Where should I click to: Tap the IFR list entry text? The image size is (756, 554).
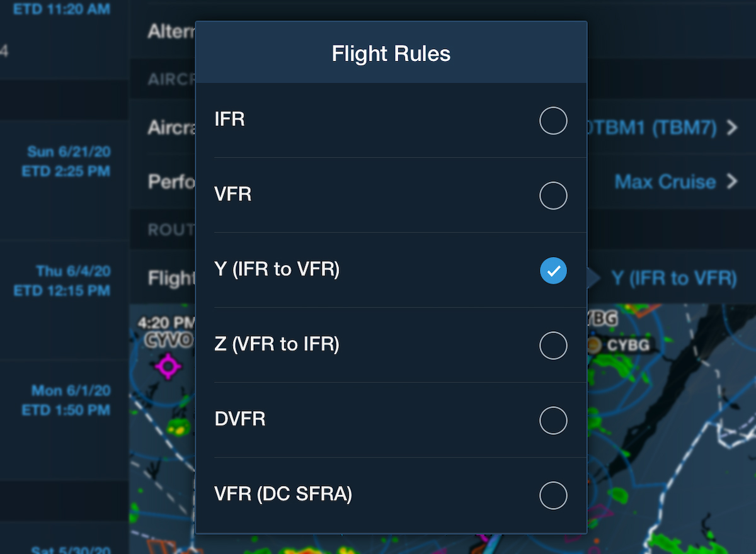click(229, 120)
